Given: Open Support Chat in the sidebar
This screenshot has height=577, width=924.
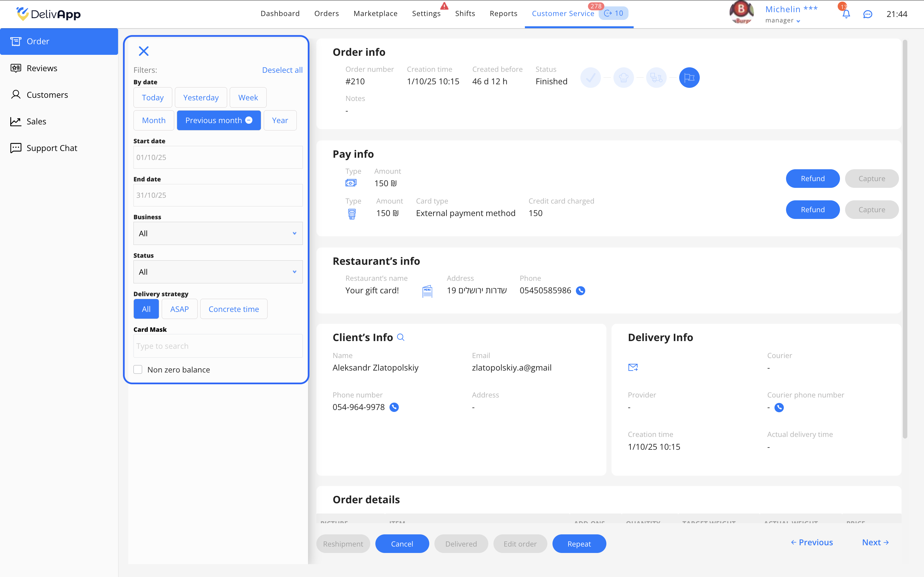Looking at the screenshot, I should pos(52,148).
